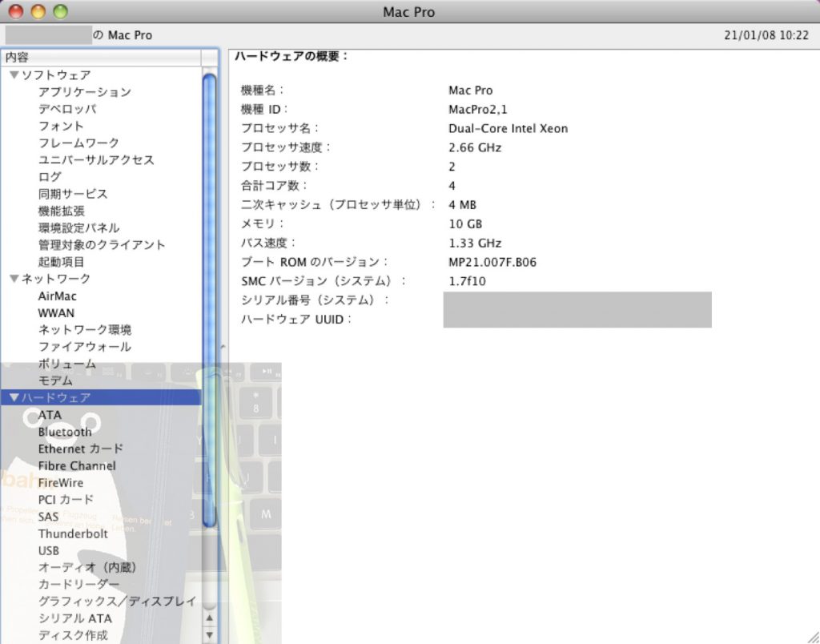Click the MP21.007F.B06 boot ROM value
The width and height of the screenshot is (820, 644).
tap(492, 262)
